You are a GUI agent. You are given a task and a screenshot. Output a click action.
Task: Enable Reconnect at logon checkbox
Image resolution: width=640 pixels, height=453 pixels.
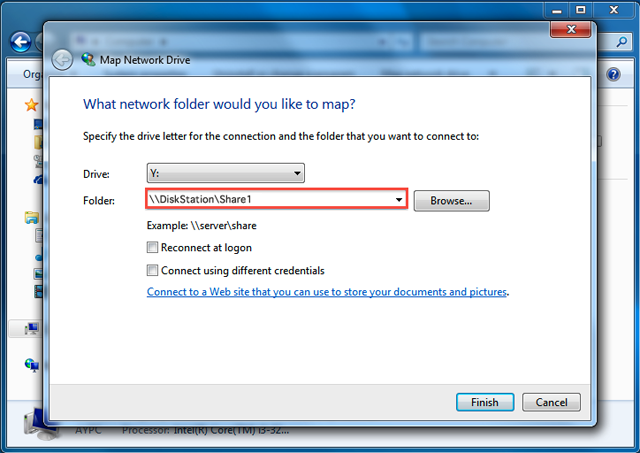point(152,247)
